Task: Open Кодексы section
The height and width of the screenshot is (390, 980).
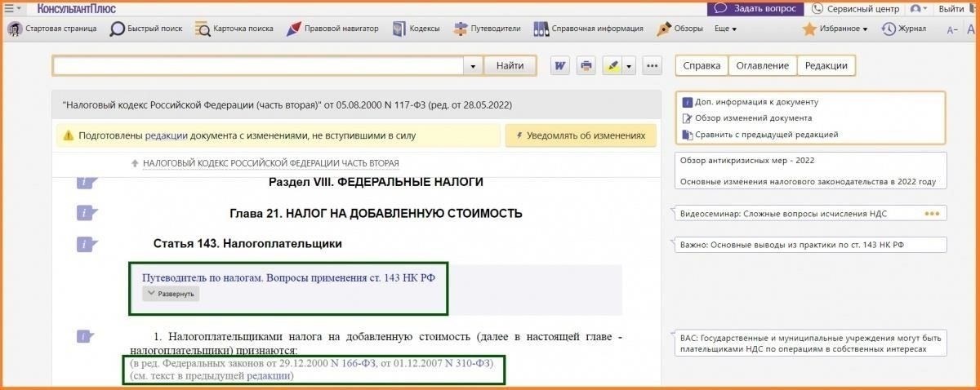Action: point(416,29)
